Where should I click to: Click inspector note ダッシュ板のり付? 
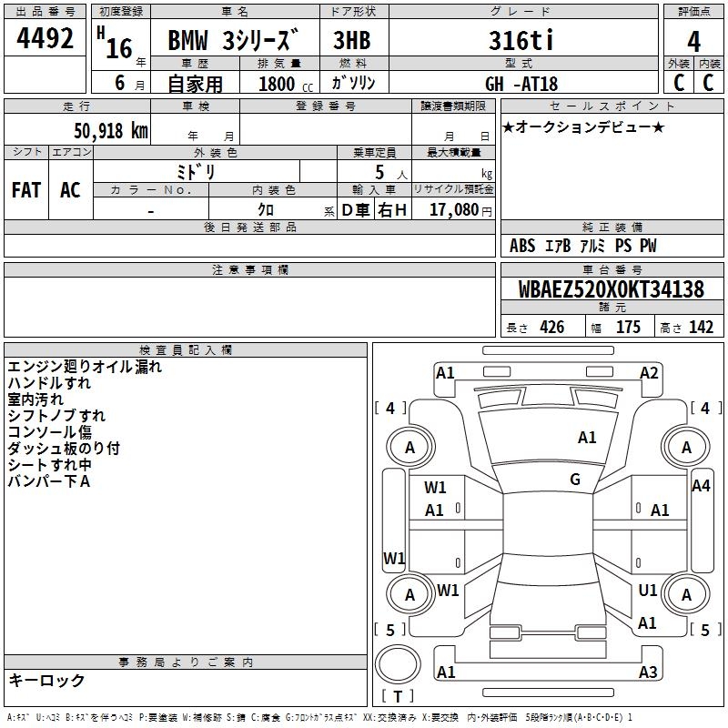tap(64, 448)
